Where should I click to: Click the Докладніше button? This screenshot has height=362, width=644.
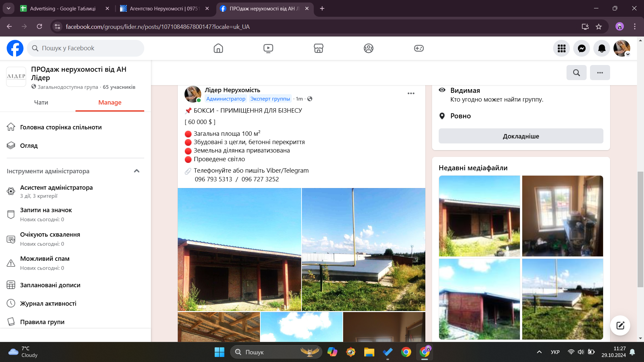(521, 136)
